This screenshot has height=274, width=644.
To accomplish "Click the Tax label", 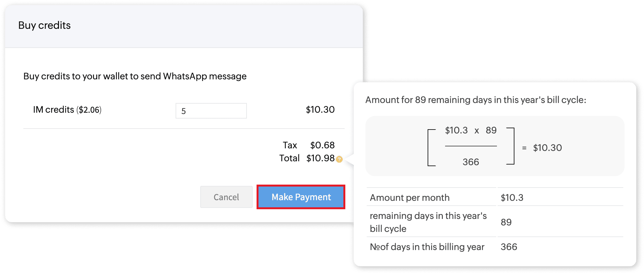I will (x=290, y=145).
